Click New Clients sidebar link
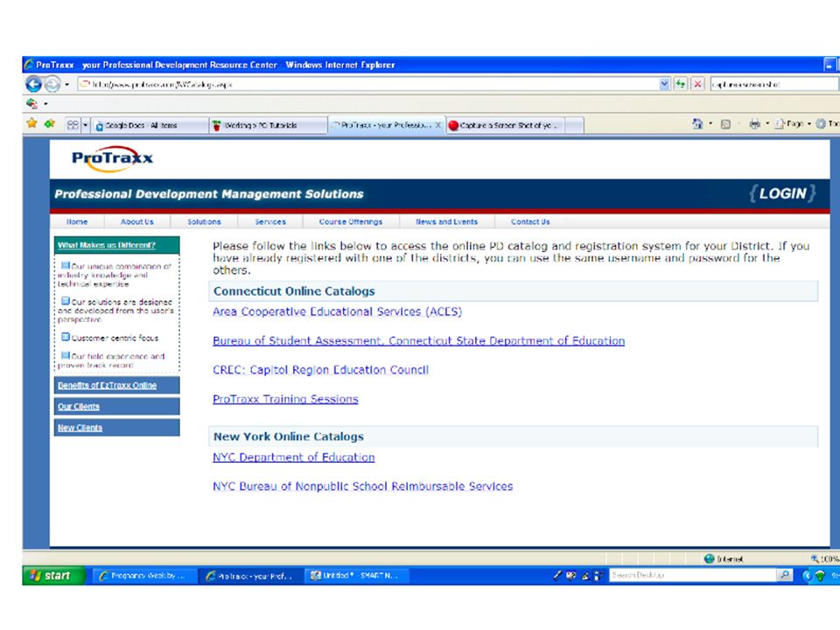The width and height of the screenshot is (840, 630). 80,428
